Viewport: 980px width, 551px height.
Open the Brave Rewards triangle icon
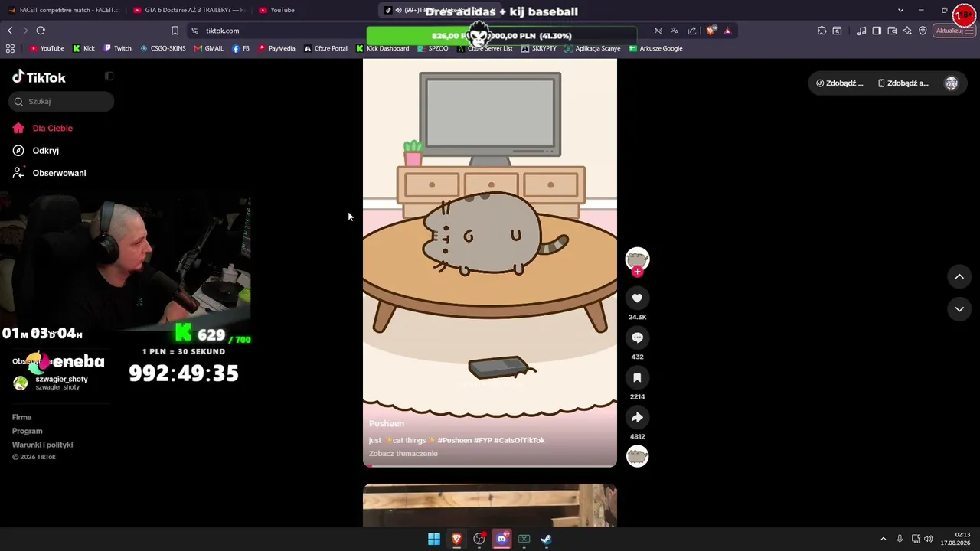click(727, 31)
